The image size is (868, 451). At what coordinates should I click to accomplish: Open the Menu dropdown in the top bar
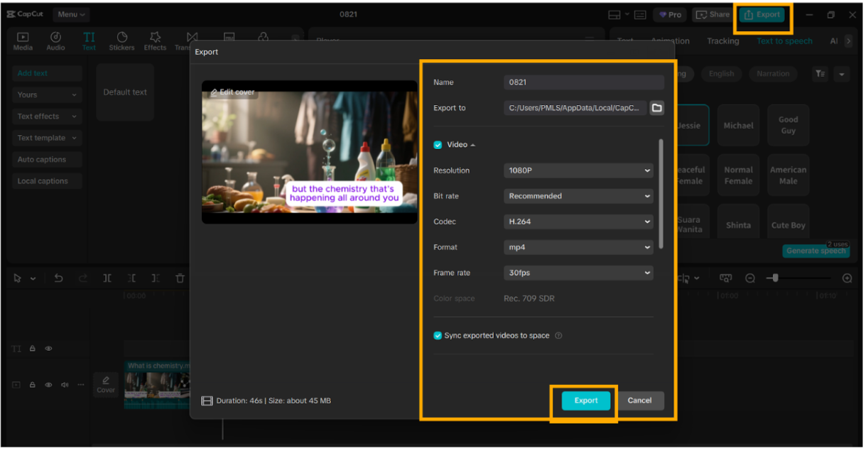(x=71, y=14)
